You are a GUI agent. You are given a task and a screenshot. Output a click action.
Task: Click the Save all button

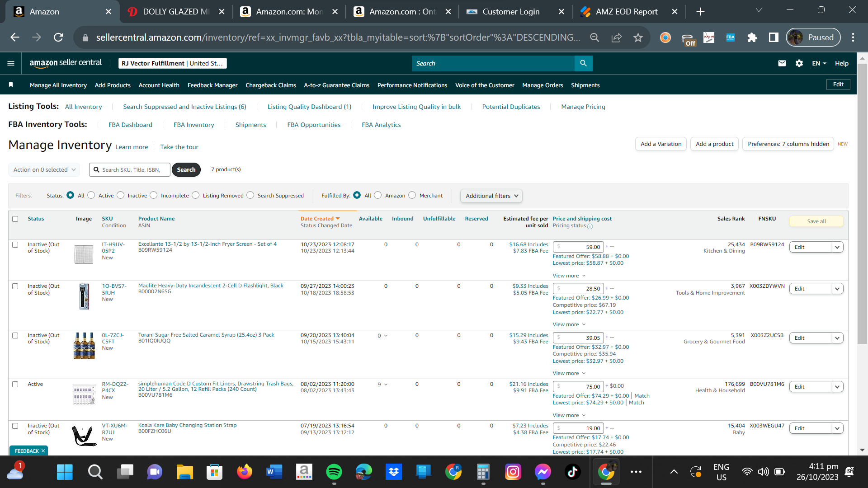(816, 221)
